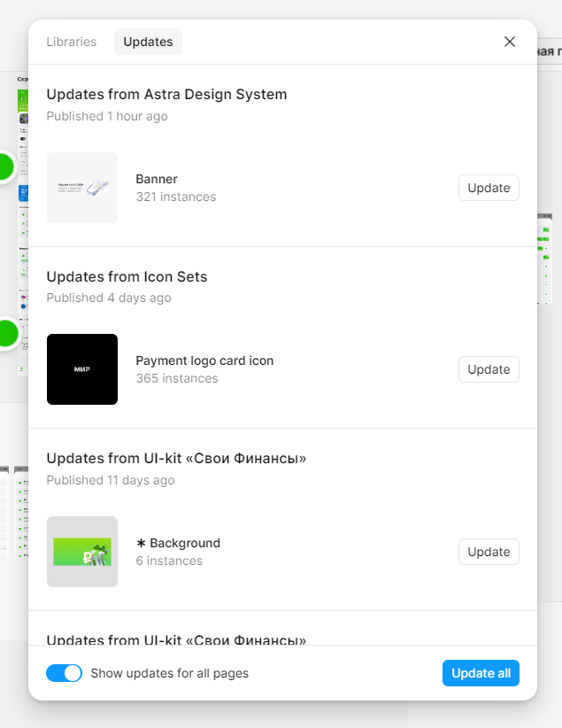Click 'Updates from Astra Design System' heading
The width and height of the screenshot is (562, 728).
[166, 94]
